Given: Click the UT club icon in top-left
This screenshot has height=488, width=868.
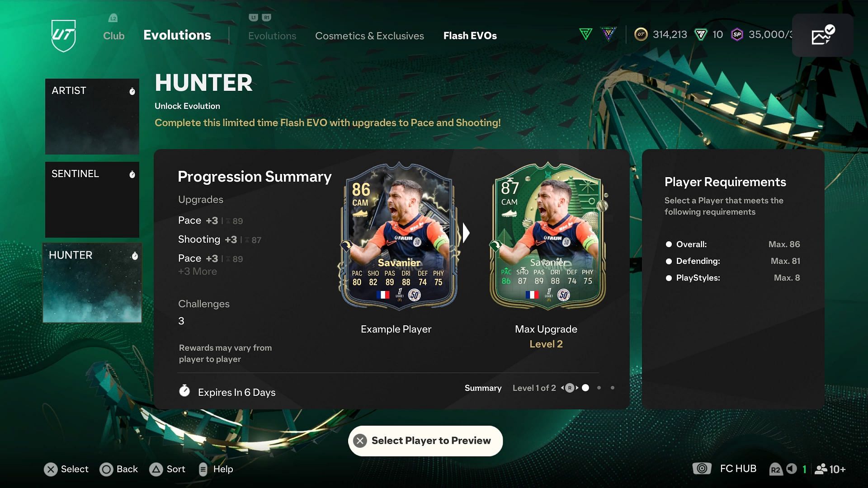Looking at the screenshot, I should tap(64, 35).
